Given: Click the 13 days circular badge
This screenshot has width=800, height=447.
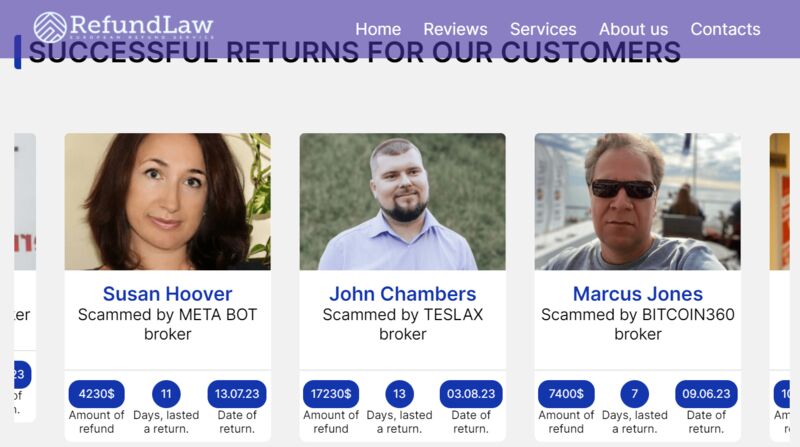Looking at the screenshot, I should point(399,394).
